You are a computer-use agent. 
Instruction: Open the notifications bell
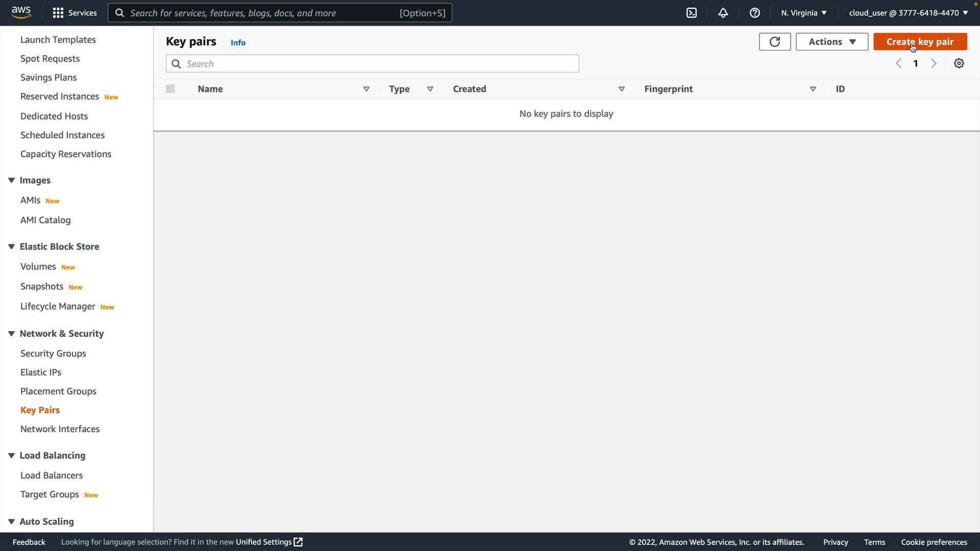[723, 13]
